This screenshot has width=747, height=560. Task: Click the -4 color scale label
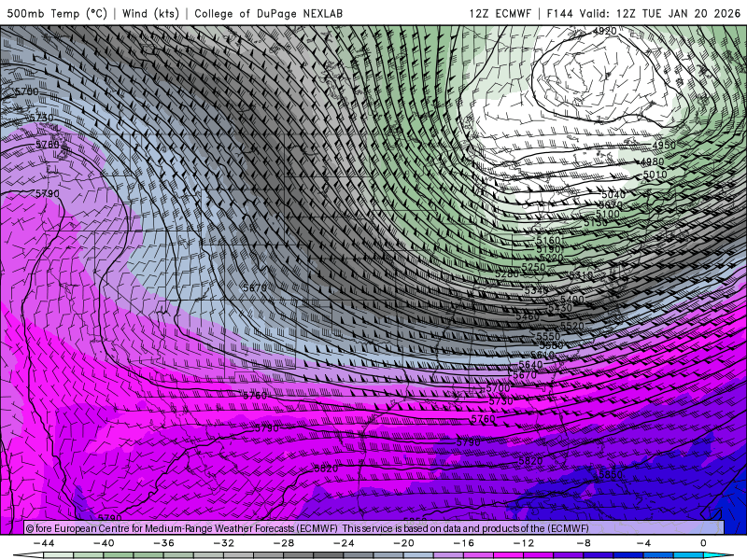(x=643, y=543)
